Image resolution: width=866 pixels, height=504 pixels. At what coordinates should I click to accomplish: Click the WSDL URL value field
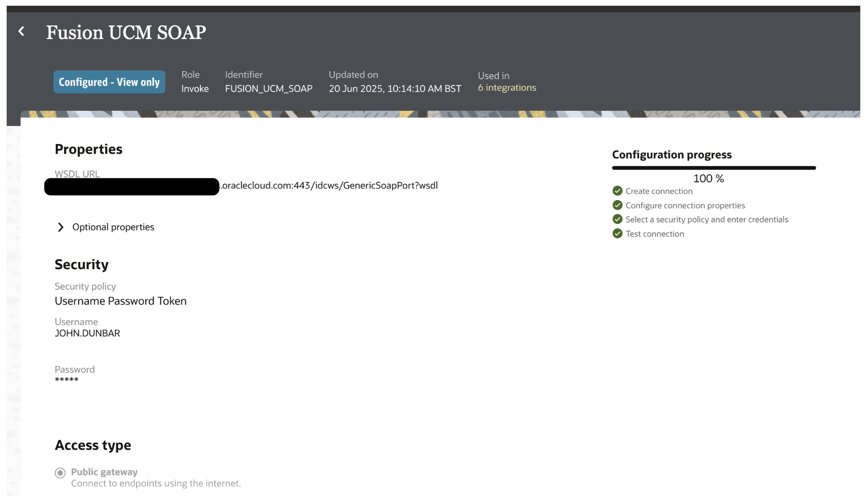tap(241, 186)
